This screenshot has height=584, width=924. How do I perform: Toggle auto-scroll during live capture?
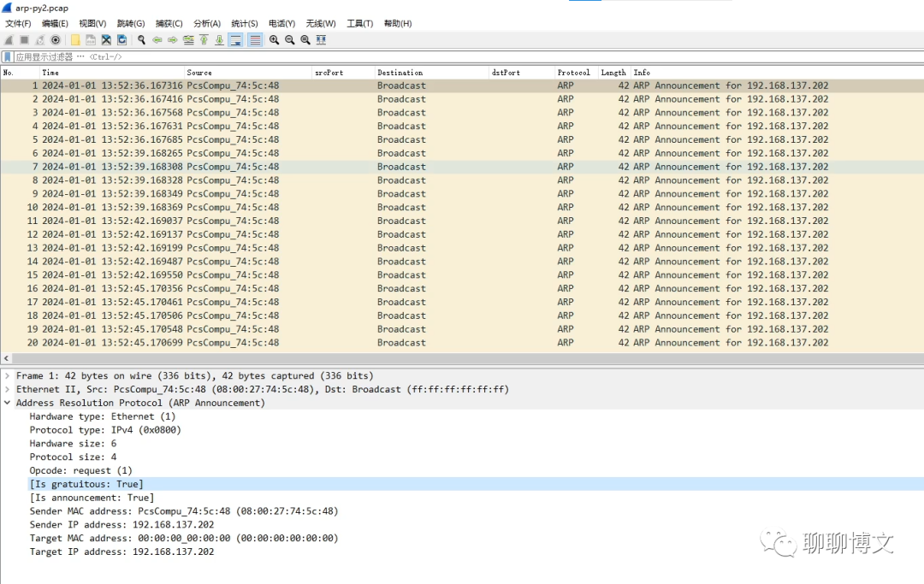236,40
